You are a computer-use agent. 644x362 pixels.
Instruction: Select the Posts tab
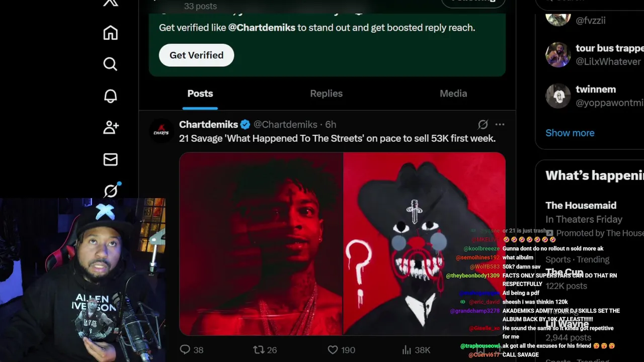(200, 94)
